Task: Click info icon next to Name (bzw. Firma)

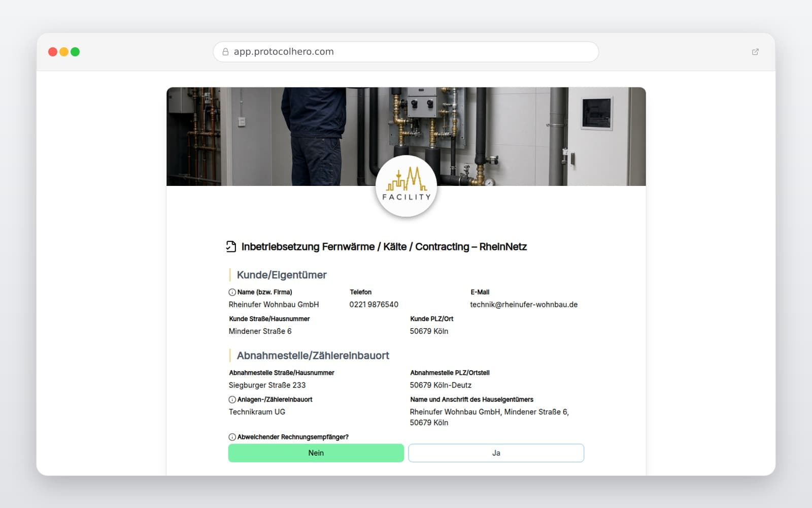Action: [x=232, y=292]
